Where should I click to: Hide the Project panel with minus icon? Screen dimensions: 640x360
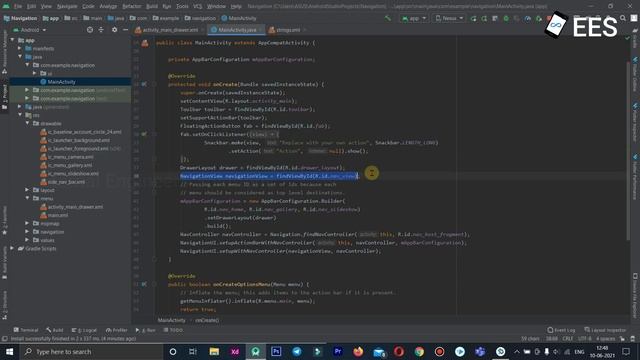[x=125, y=30]
